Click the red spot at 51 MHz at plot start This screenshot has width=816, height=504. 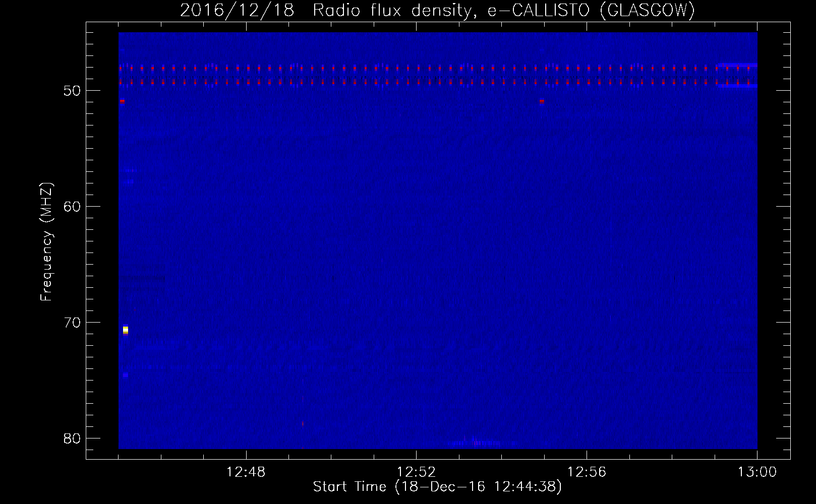pos(122,101)
